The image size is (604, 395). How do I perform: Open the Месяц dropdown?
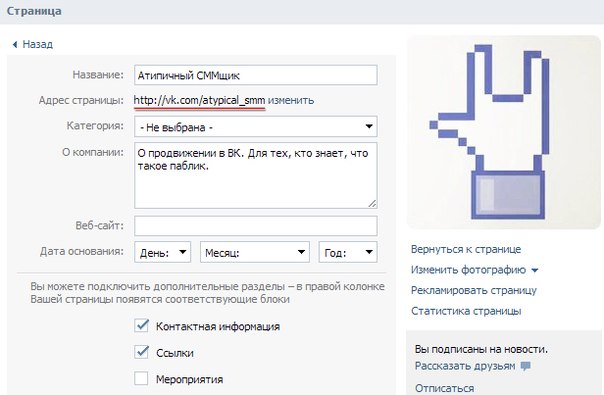pos(255,252)
